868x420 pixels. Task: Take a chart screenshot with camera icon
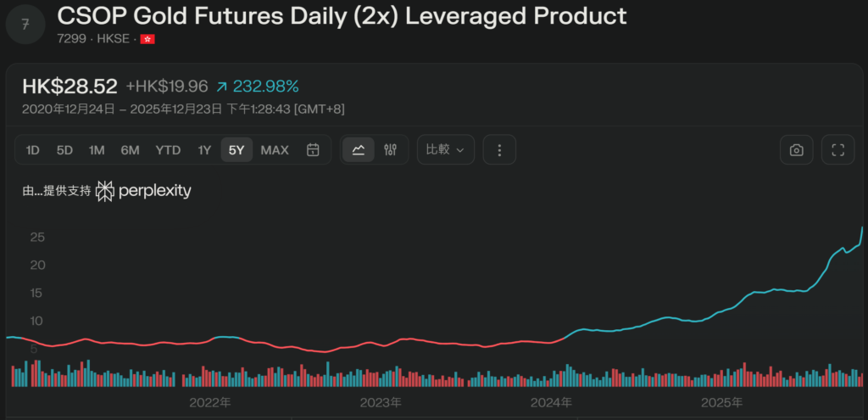pyautogui.click(x=796, y=150)
